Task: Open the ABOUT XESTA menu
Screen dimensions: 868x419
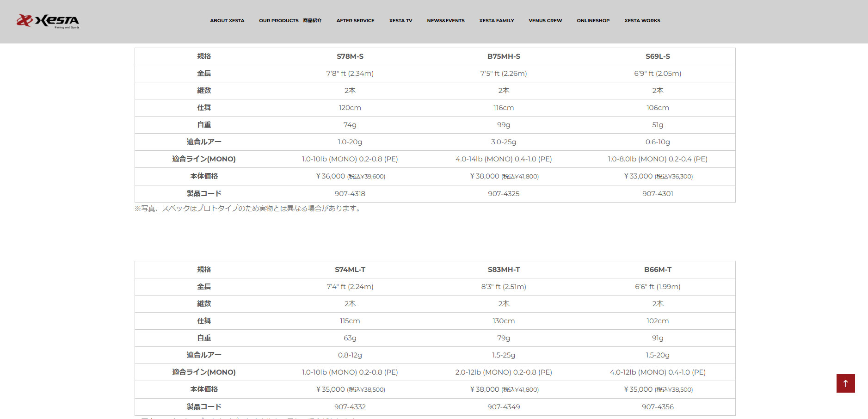Action: 227,21
